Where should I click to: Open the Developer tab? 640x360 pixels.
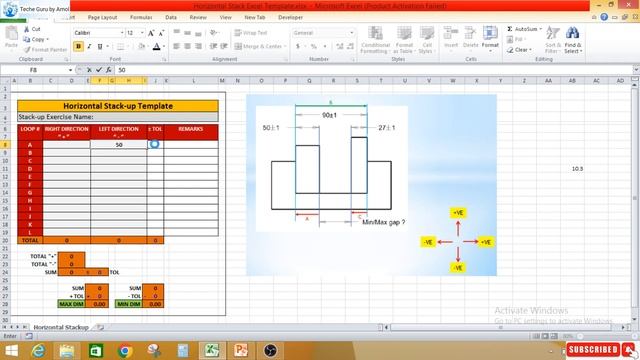point(290,18)
